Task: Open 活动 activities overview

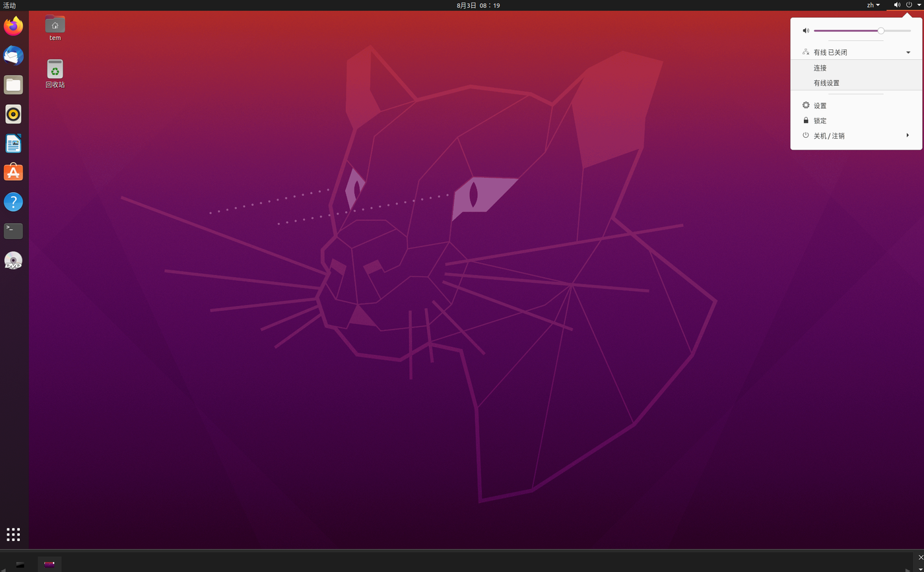Action: [9, 5]
